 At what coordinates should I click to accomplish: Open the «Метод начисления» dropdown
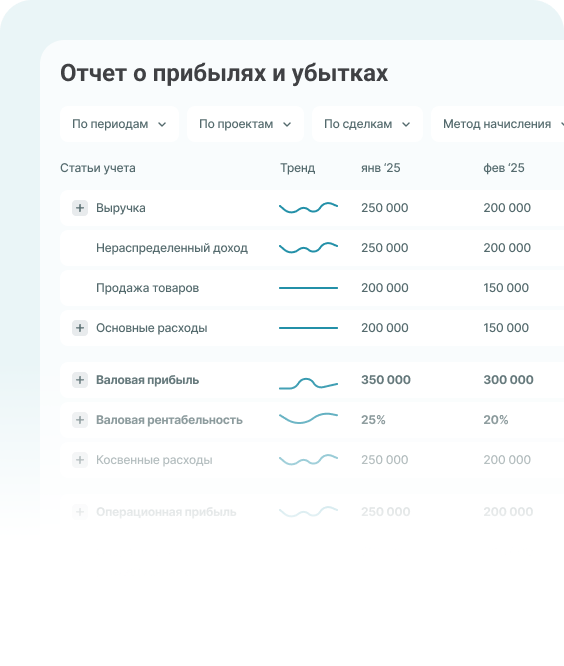pos(498,124)
